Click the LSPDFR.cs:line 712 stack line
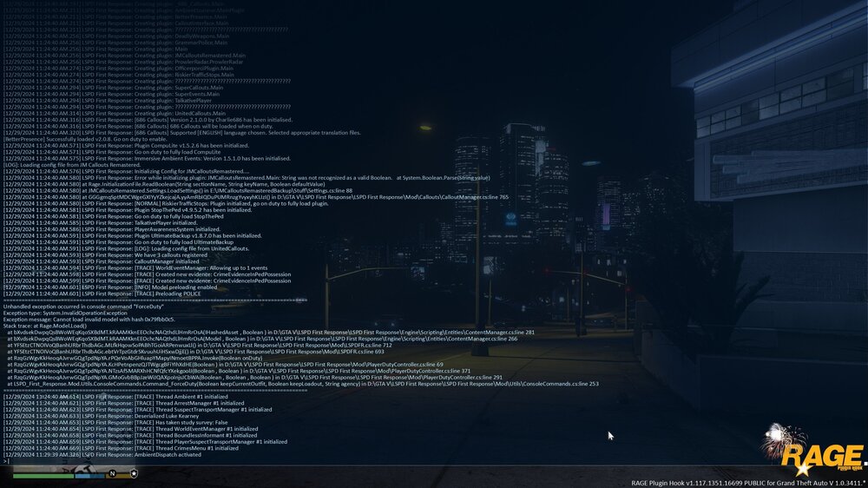 (200, 345)
